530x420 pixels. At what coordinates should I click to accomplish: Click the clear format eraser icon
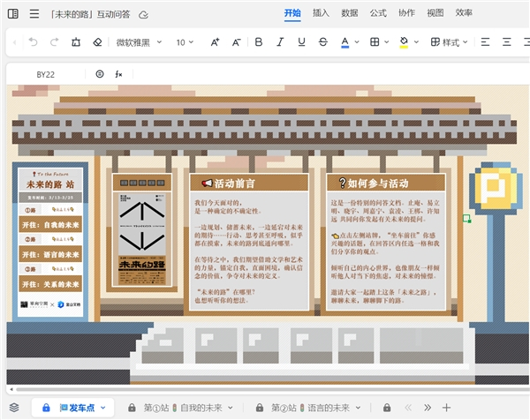[97, 41]
